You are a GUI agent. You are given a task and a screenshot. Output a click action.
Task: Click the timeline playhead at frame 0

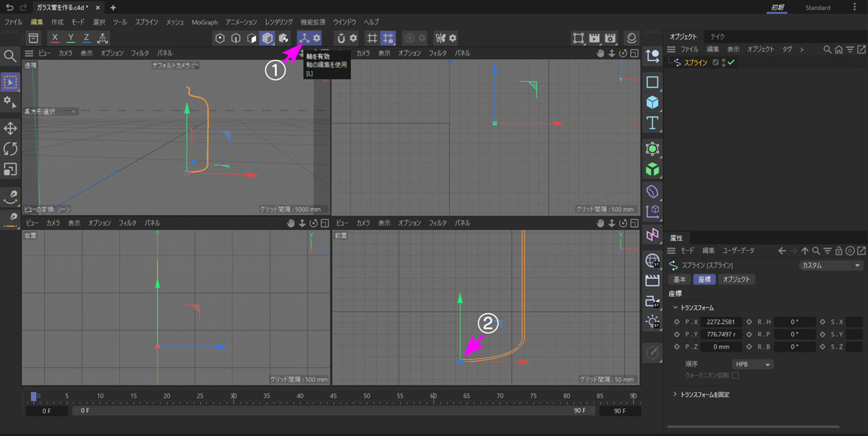(33, 396)
